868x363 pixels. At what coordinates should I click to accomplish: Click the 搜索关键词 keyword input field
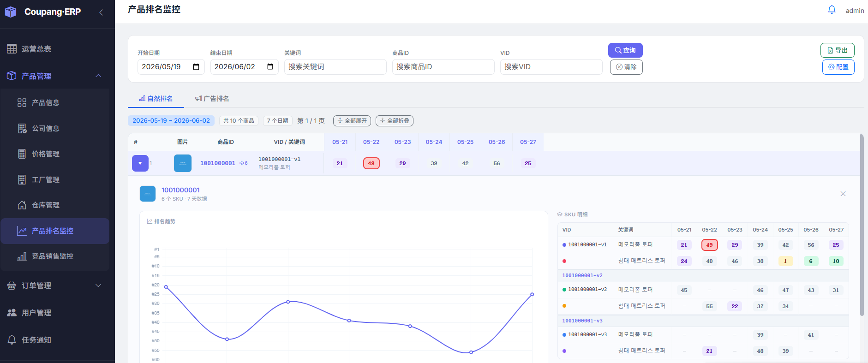(x=335, y=67)
